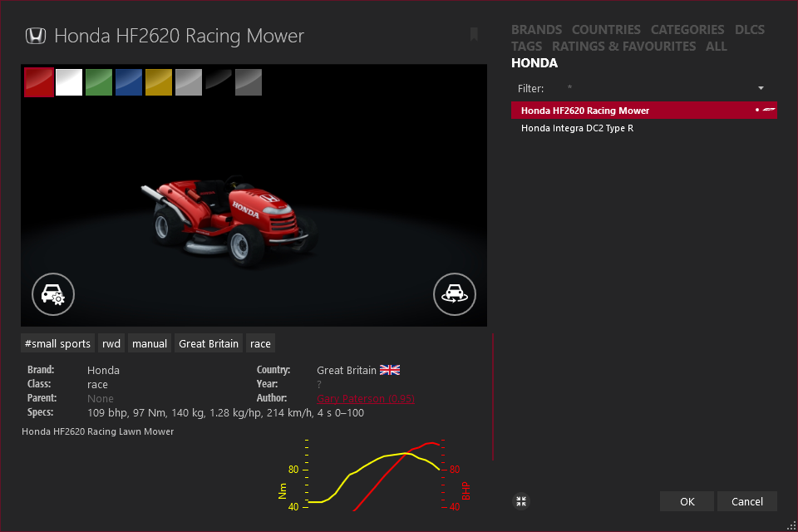Open the CATEGORIES tab

687,30
